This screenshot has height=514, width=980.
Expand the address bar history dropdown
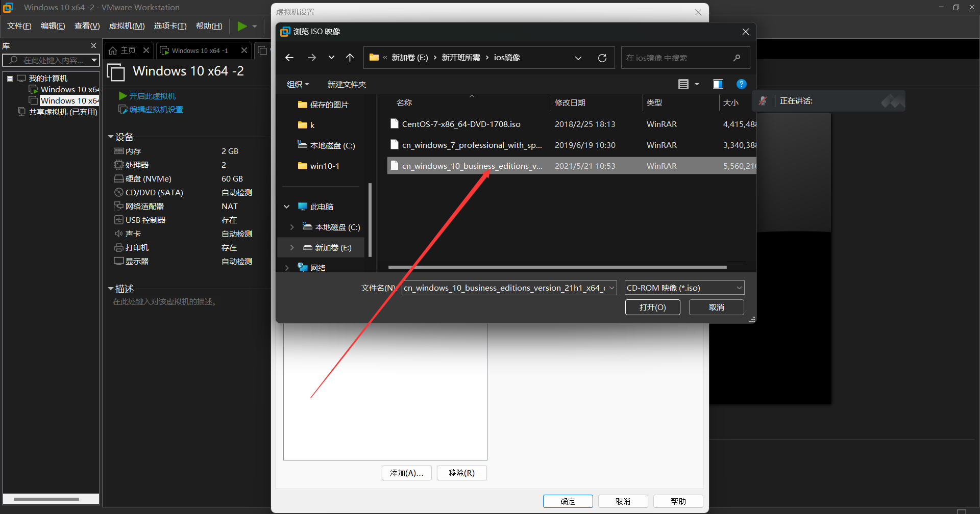[x=578, y=58]
